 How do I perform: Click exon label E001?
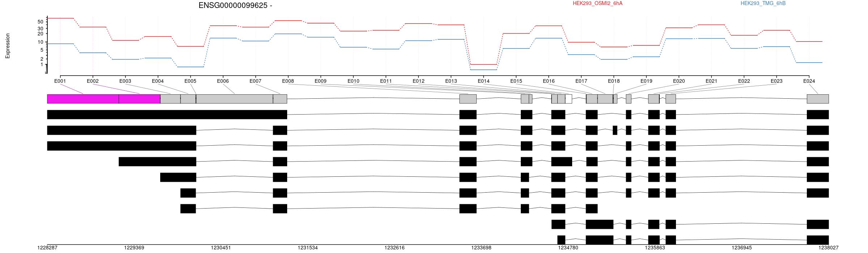point(60,81)
